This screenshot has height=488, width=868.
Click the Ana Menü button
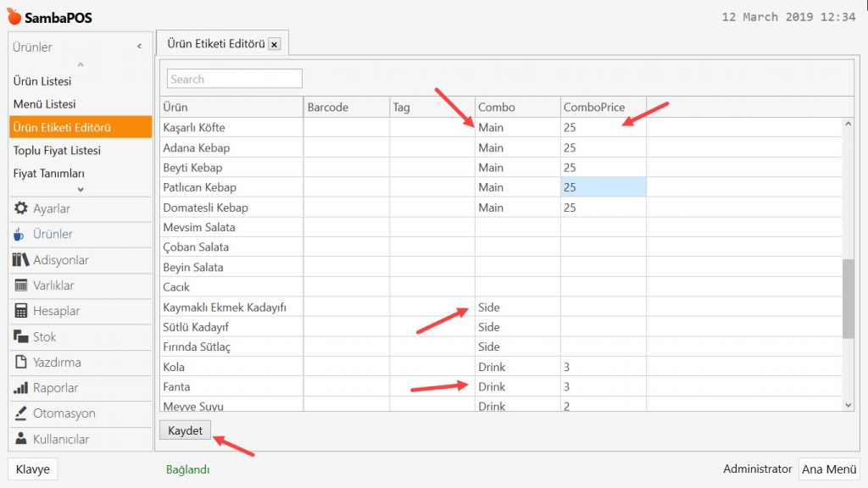829,469
